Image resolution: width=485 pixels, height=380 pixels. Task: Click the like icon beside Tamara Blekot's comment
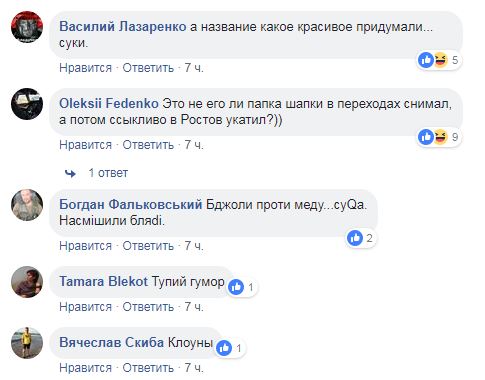pyautogui.click(x=236, y=287)
